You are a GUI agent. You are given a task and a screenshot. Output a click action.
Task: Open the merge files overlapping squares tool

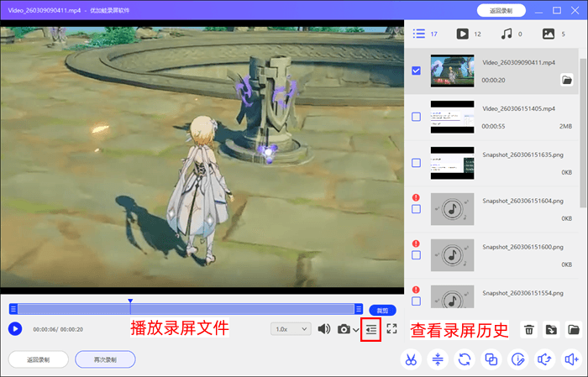coord(491,359)
